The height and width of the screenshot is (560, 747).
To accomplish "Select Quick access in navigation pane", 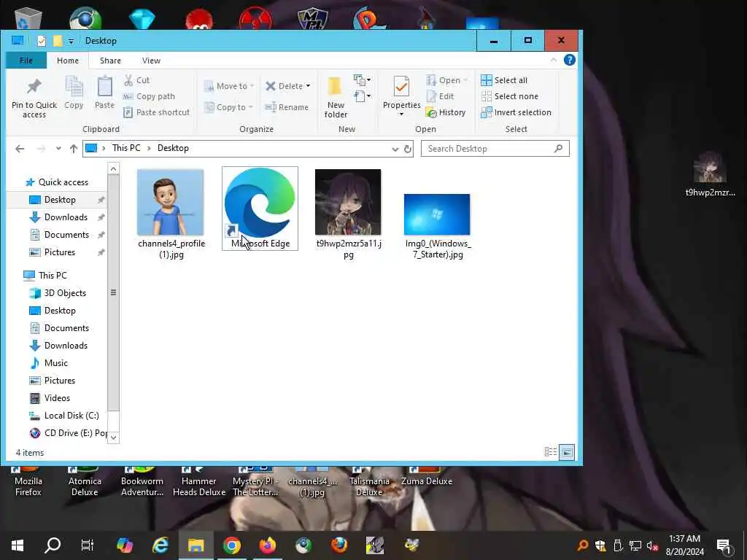I will pyautogui.click(x=57, y=182).
